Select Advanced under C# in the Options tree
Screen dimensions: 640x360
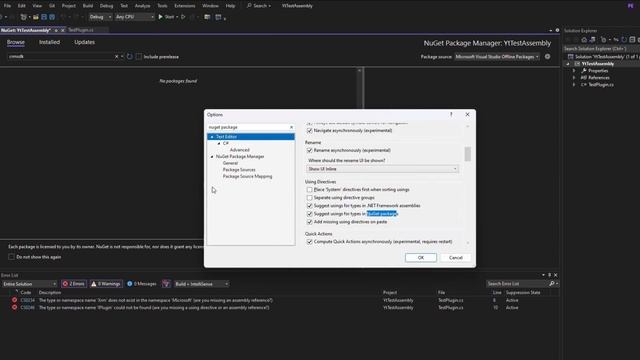tap(240, 150)
